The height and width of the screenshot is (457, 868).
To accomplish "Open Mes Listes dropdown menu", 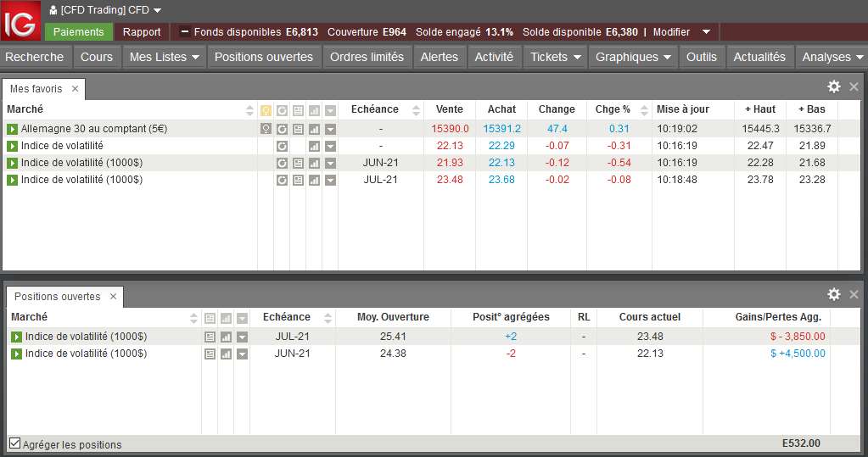I will (164, 57).
